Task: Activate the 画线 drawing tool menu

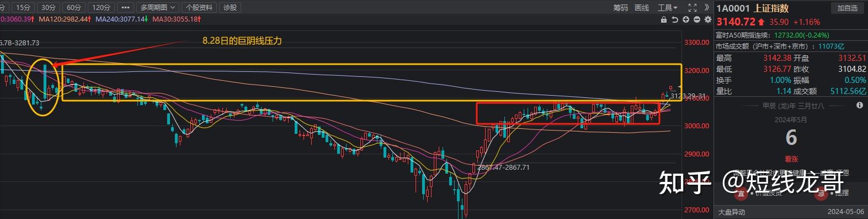Action: [642, 8]
